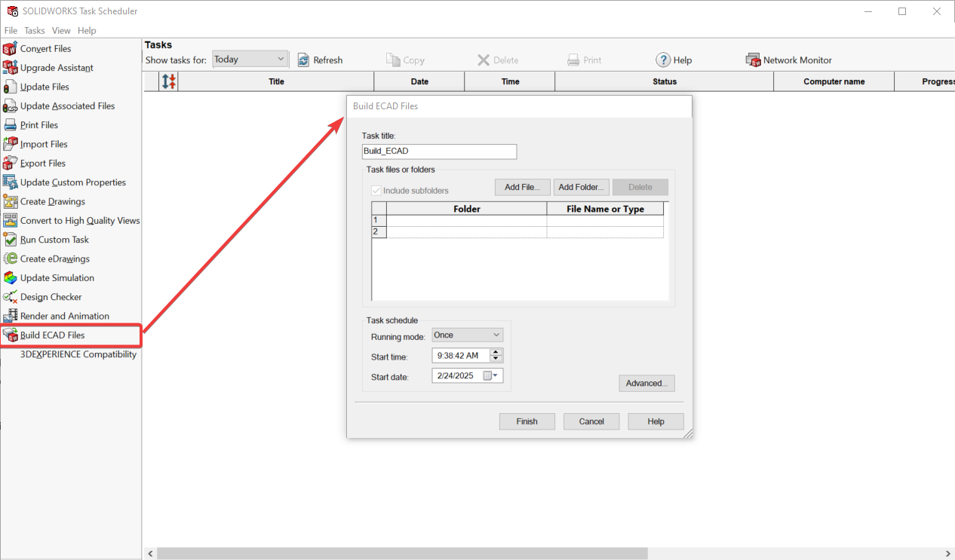
Task: Select the Create eDrawings icon
Action: (10, 259)
